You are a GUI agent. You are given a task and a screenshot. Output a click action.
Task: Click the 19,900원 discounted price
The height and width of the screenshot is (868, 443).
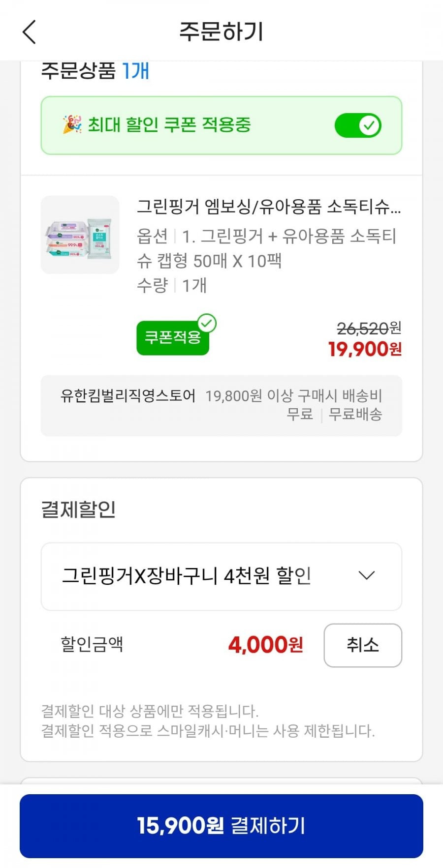click(365, 349)
